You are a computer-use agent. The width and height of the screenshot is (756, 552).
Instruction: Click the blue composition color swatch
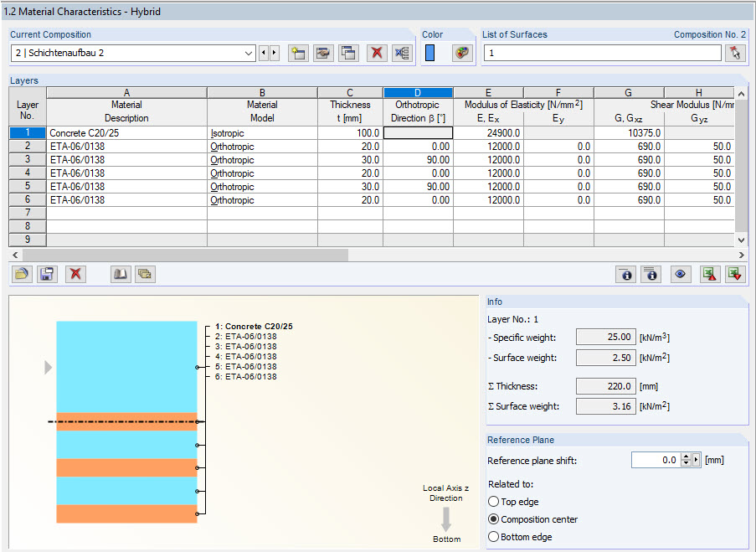tap(430, 53)
